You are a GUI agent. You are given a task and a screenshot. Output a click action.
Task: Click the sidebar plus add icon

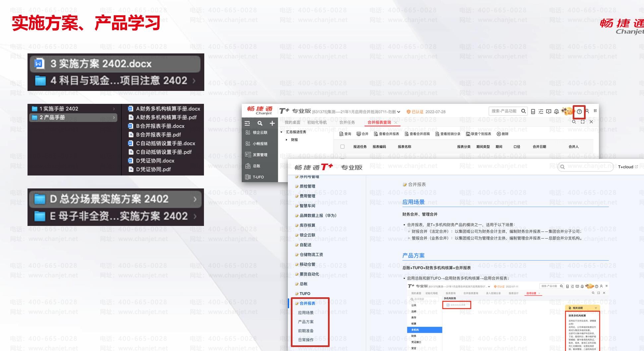click(x=272, y=123)
